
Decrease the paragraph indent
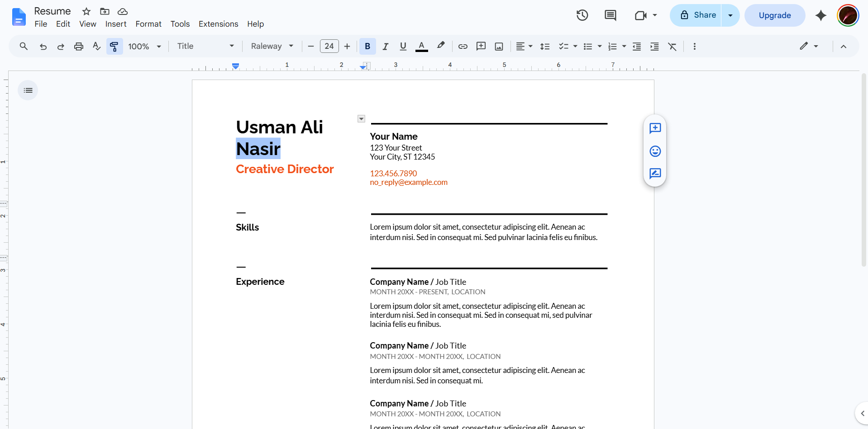pos(637,46)
